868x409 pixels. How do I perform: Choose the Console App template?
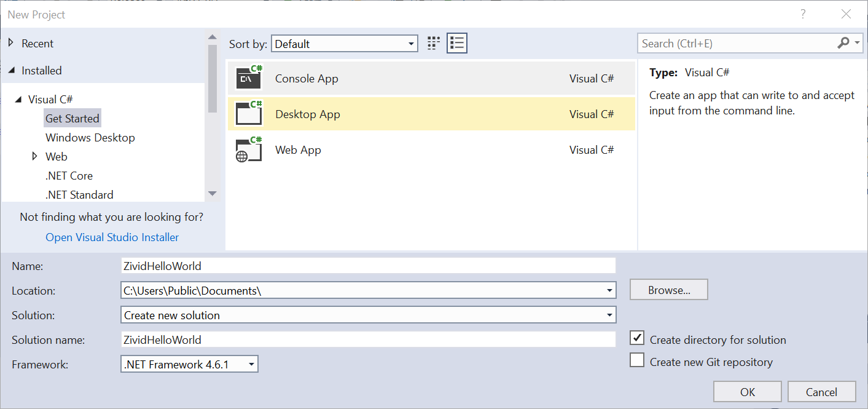click(431, 78)
